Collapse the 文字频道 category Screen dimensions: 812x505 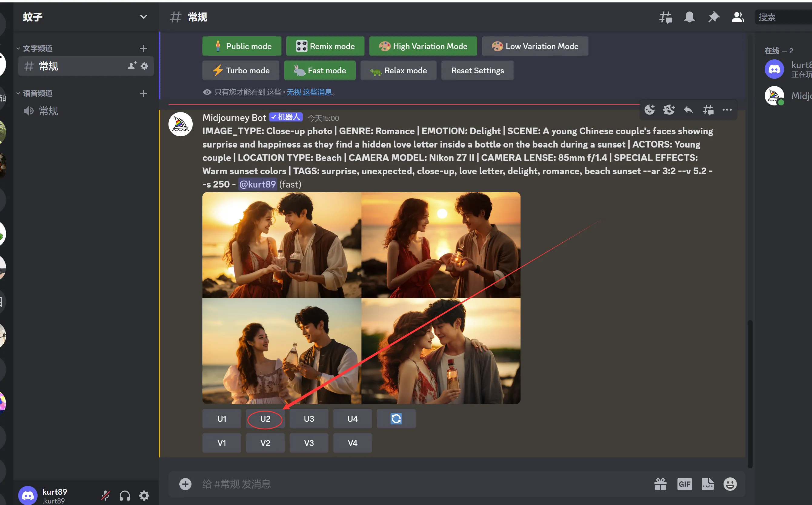pos(37,48)
